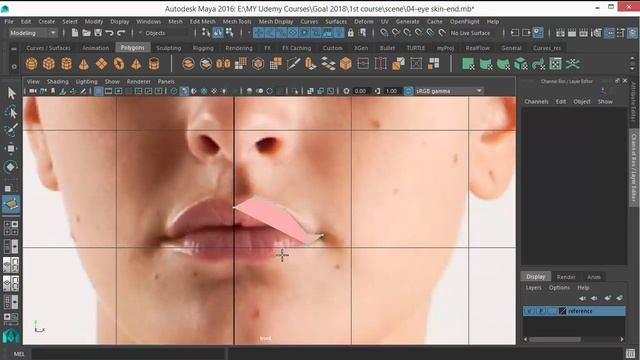This screenshot has height=360, width=640.
Task: Click the Mirror geometry shelf icon
Action: 223,64
